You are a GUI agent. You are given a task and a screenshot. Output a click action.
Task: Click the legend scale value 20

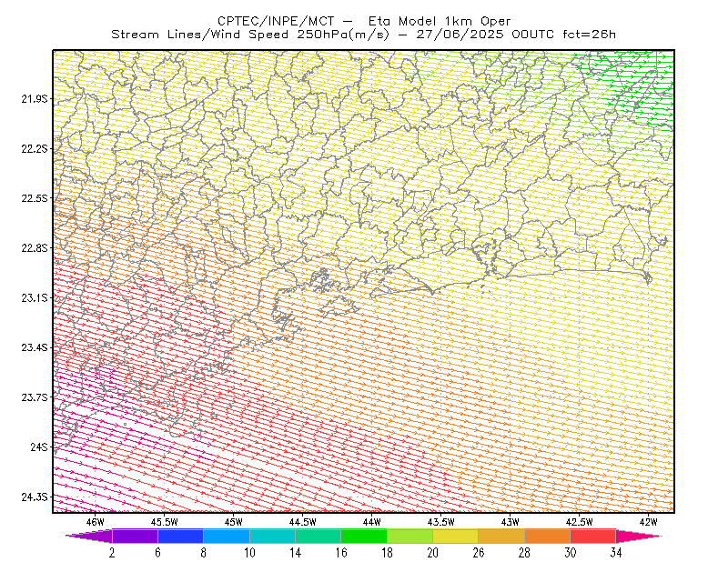(433, 553)
